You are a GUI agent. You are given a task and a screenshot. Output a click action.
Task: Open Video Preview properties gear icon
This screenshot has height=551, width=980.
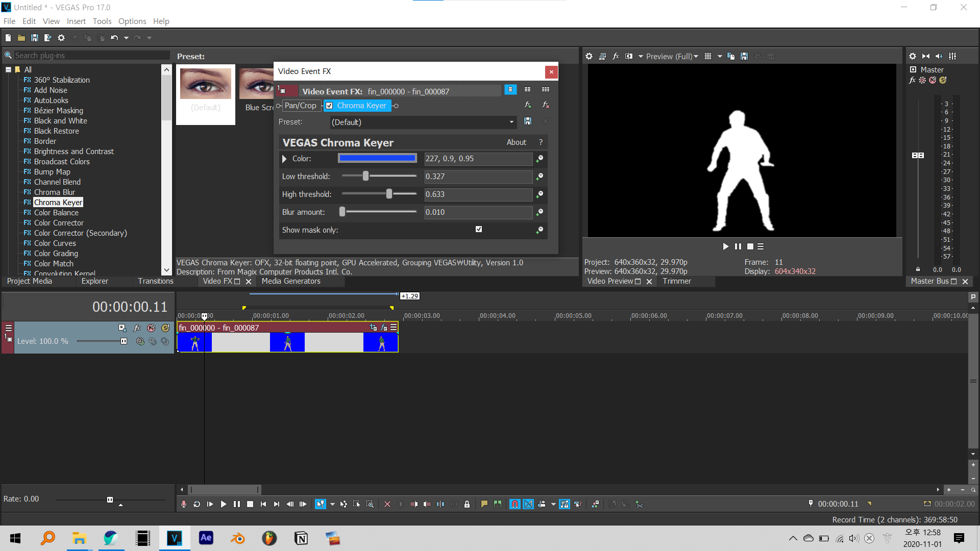589,56
